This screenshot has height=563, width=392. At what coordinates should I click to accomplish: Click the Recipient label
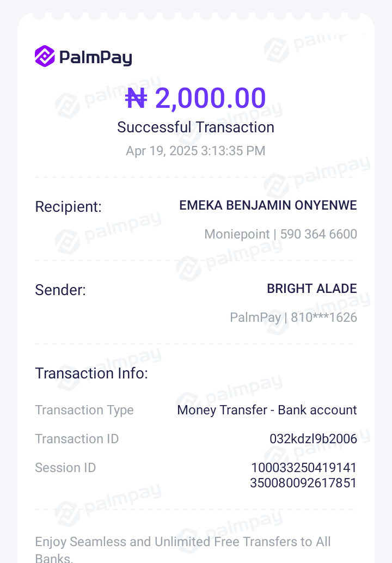[68, 207]
